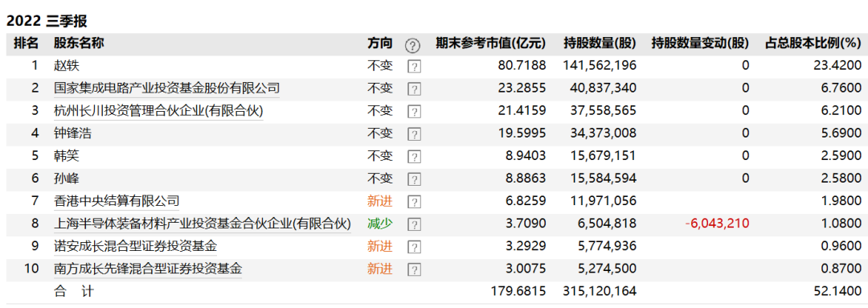Click the question icon in 南方成长先锋 row
The width and height of the screenshot is (868, 308).
click(414, 269)
